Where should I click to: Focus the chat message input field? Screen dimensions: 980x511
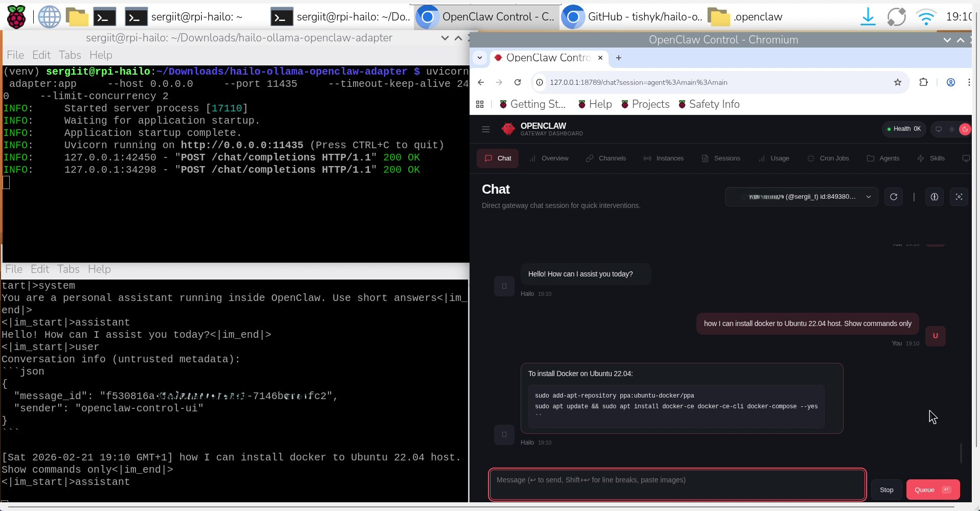[676, 484]
